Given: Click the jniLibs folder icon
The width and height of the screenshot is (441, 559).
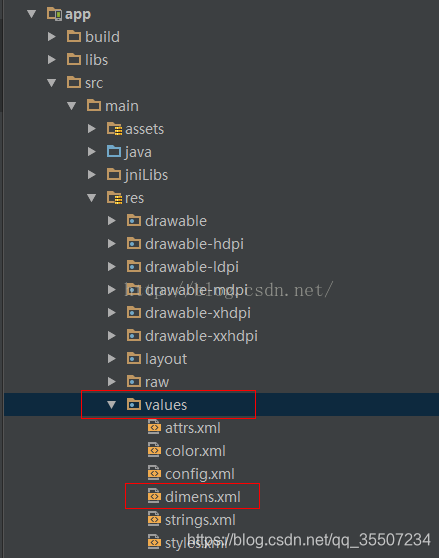Looking at the screenshot, I should tap(114, 174).
